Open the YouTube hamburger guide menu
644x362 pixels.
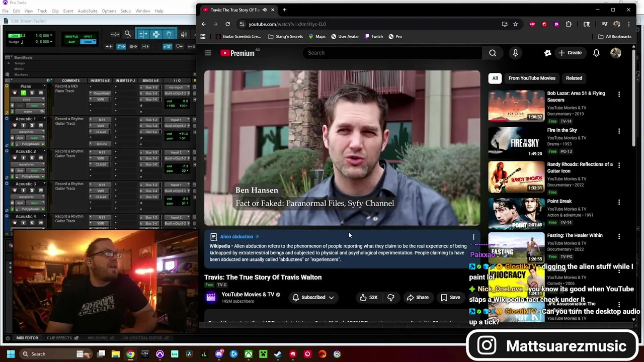(x=208, y=53)
